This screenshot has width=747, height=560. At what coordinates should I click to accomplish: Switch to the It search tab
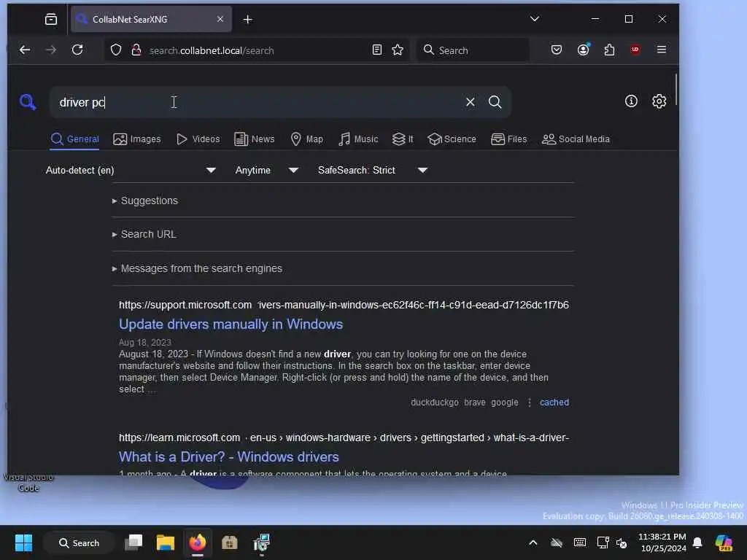(403, 139)
